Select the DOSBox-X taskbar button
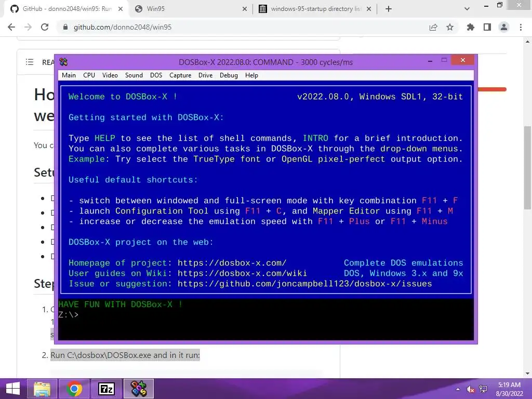532x399 pixels. pyautogui.click(x=139, y=389)
